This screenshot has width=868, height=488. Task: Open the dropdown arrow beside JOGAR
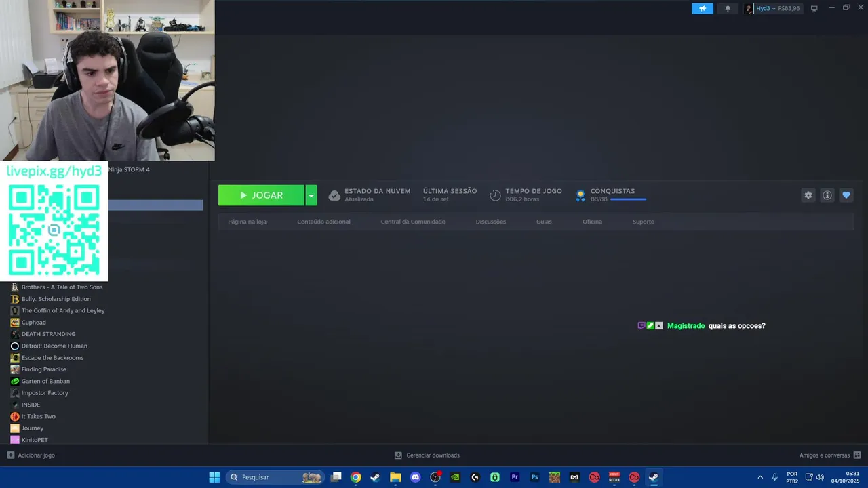[x=311, y=195]
